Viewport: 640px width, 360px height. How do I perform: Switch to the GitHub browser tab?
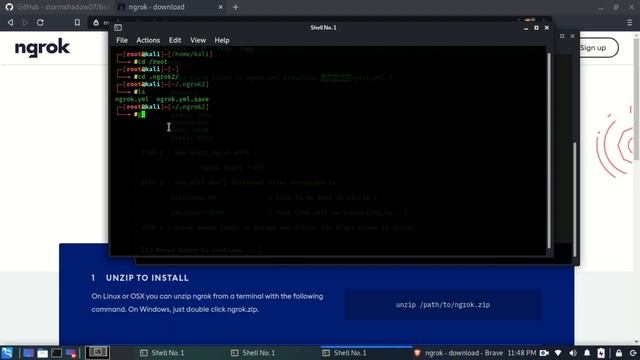(57, 7)
